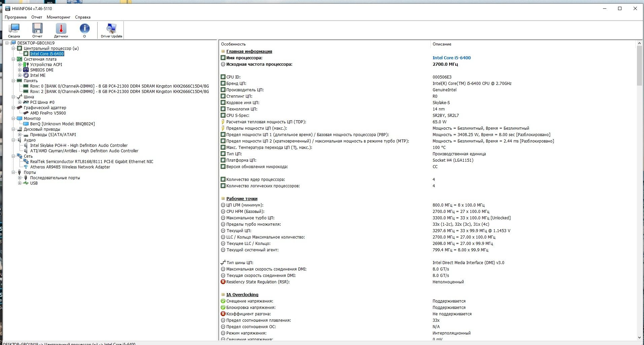The height and width of the screenshot is (345, 644).
Task: Click the О about info icon
Action: pyautogui.click(x=84, y=30)
